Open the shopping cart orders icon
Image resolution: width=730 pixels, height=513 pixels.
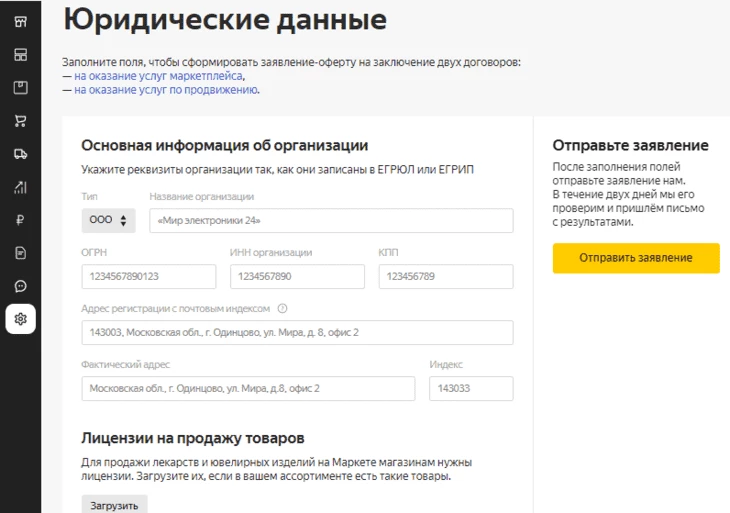click(x=20, y=121)
